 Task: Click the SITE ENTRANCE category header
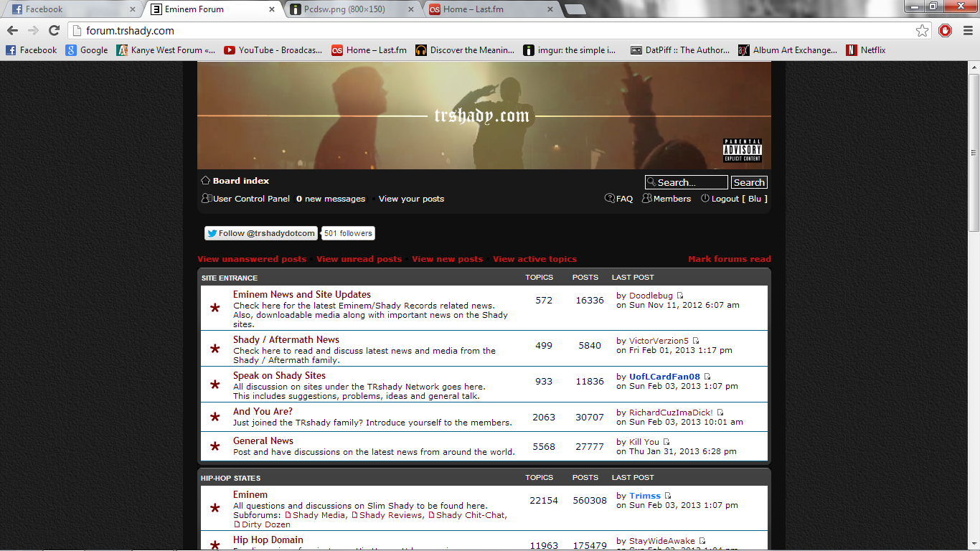pyautogui.click(x=229, y=278)
